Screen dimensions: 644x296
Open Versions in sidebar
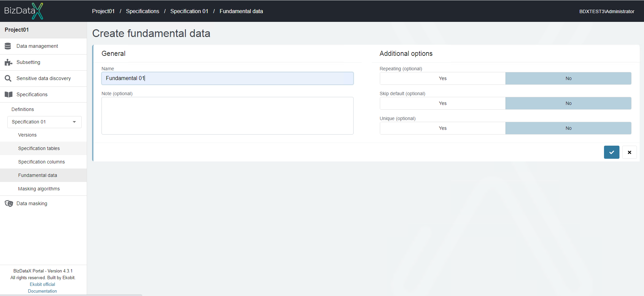[43, 135]
